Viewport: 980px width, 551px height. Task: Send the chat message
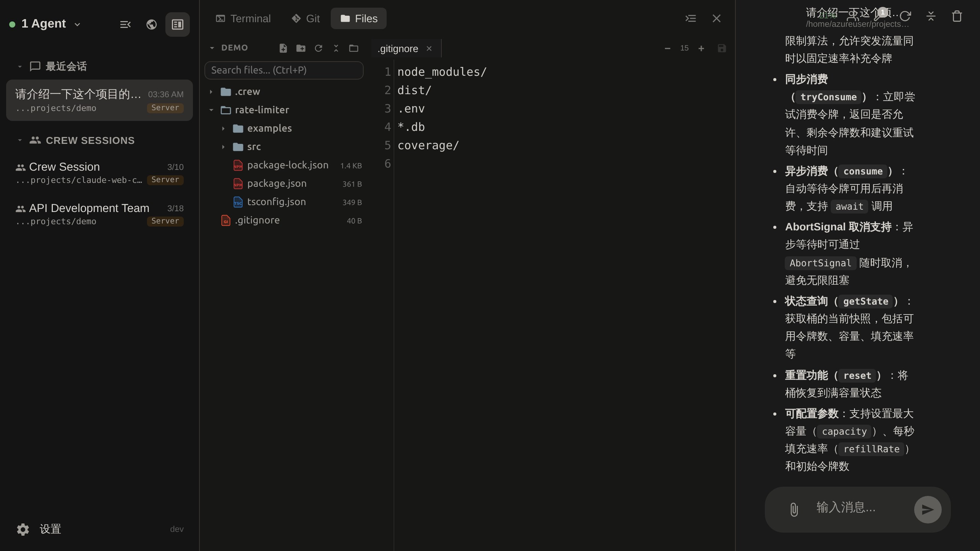point(928,510)
